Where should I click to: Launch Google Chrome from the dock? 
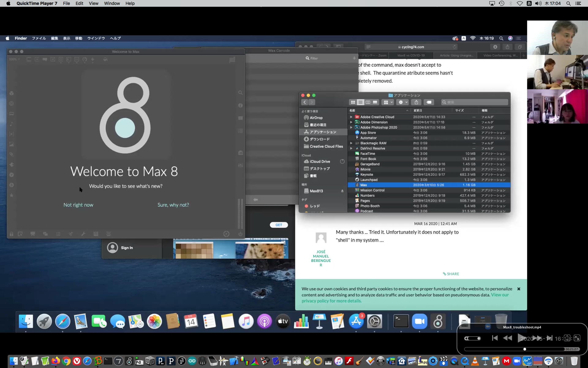[66, 361]
